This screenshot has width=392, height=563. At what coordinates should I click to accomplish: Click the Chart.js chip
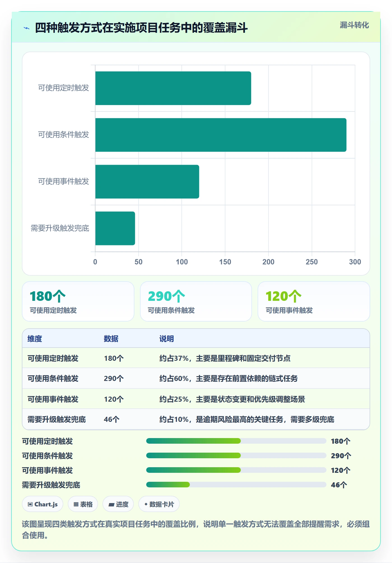pyautogui.click(x=43, y=504)
